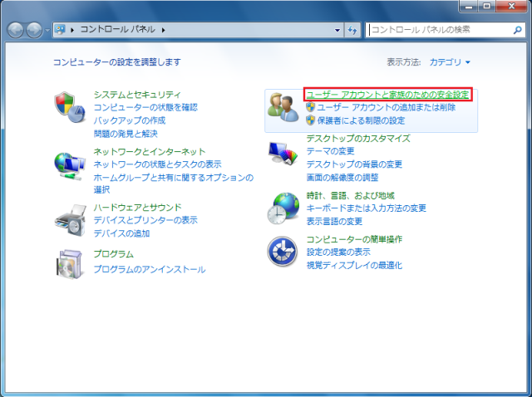Click the Back navigation arrow button

tap(15, 30)
